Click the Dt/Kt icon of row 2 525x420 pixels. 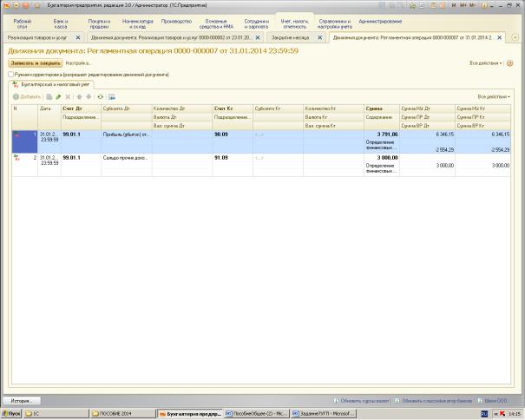tap(16, 158)
